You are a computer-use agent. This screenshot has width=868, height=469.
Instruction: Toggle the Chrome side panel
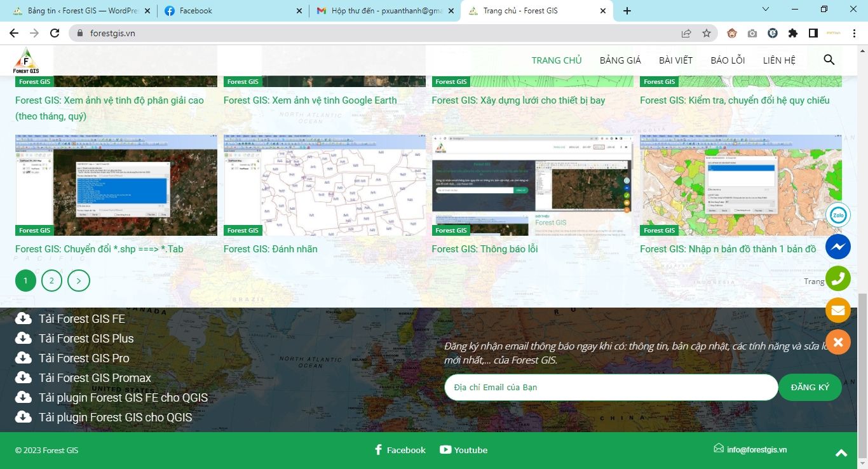tap(813, 33)
